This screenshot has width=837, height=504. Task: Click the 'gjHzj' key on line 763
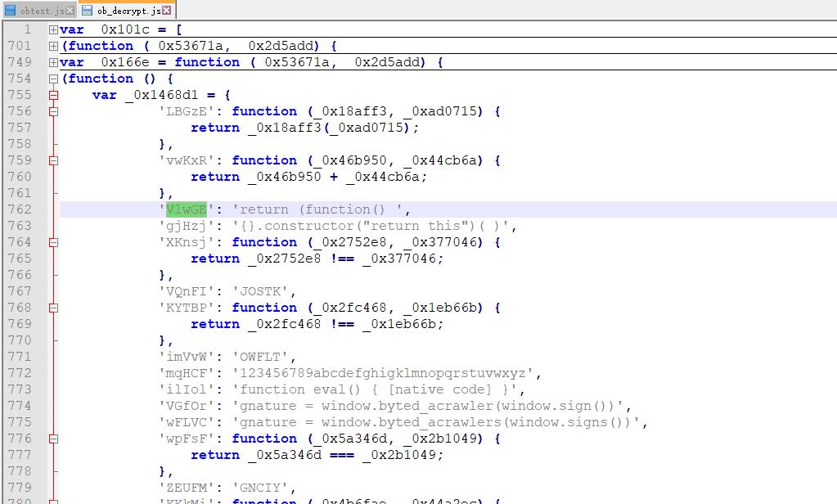(187, 226)
